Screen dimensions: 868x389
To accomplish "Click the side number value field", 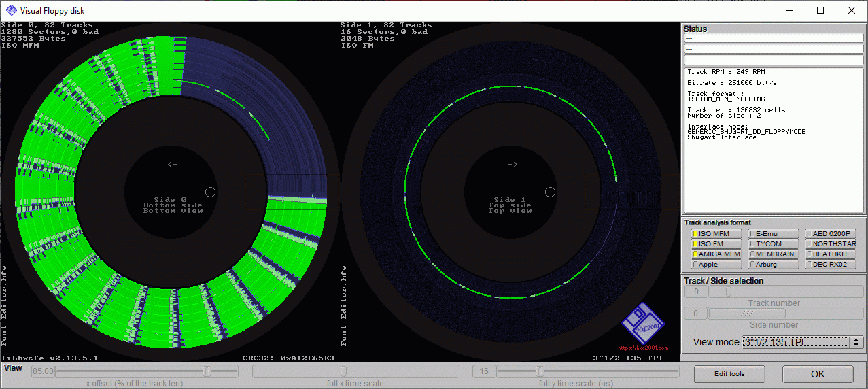I will click(x=695, y=314).
